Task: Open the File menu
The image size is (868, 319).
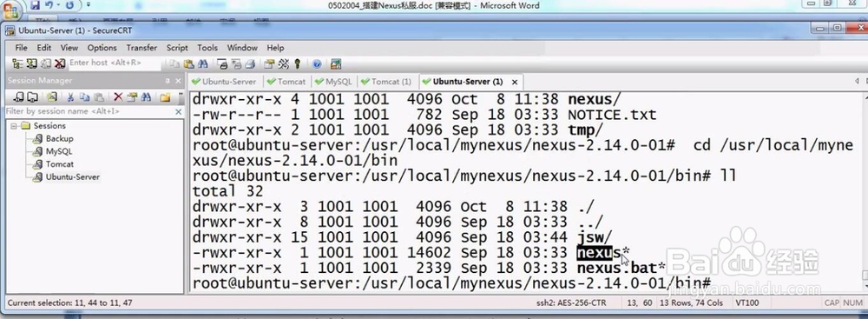Action: (21, 48)
